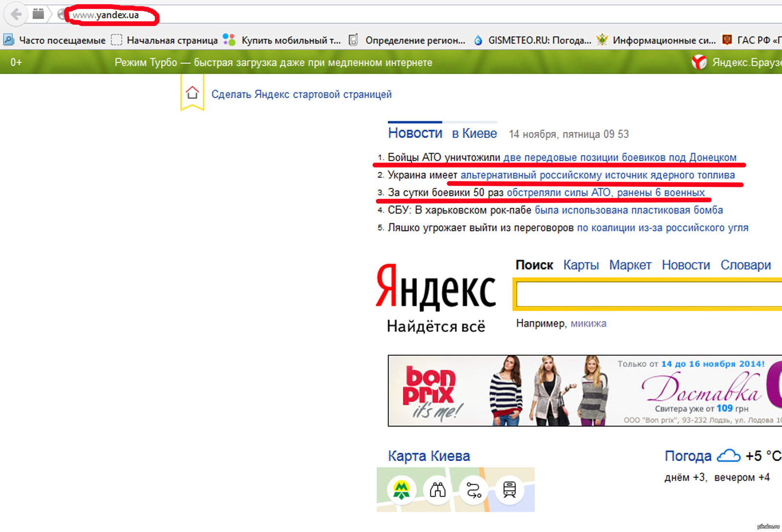This screenshot has width=782, height=532.
Task: Click the Режим Турбо banner text
Action: 273,63
